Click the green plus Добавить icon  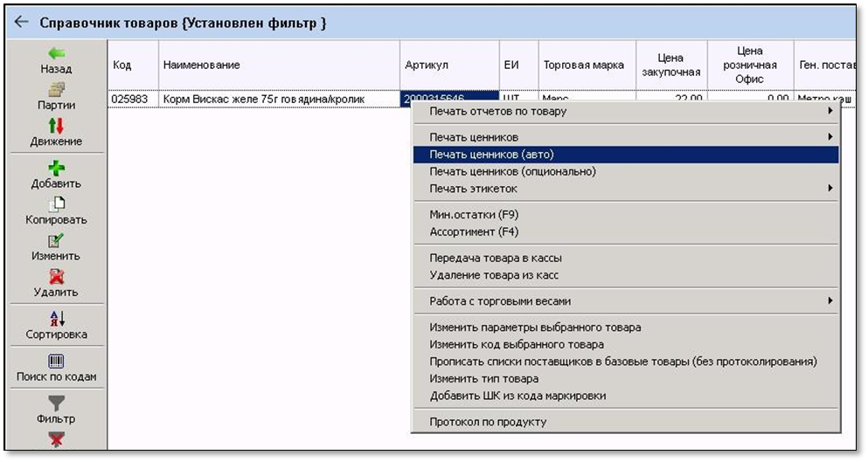click(56, 169)
